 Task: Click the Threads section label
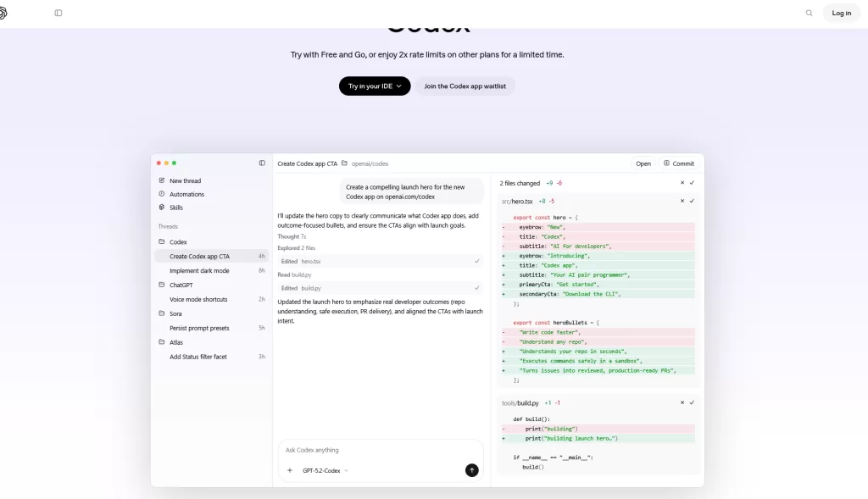(168, 226)
